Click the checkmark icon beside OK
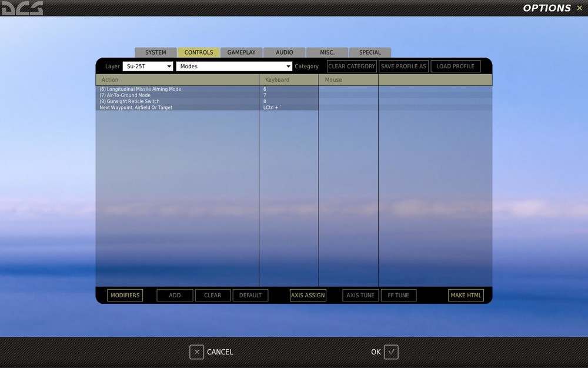The image size is (588, 368). click(391, 352)
